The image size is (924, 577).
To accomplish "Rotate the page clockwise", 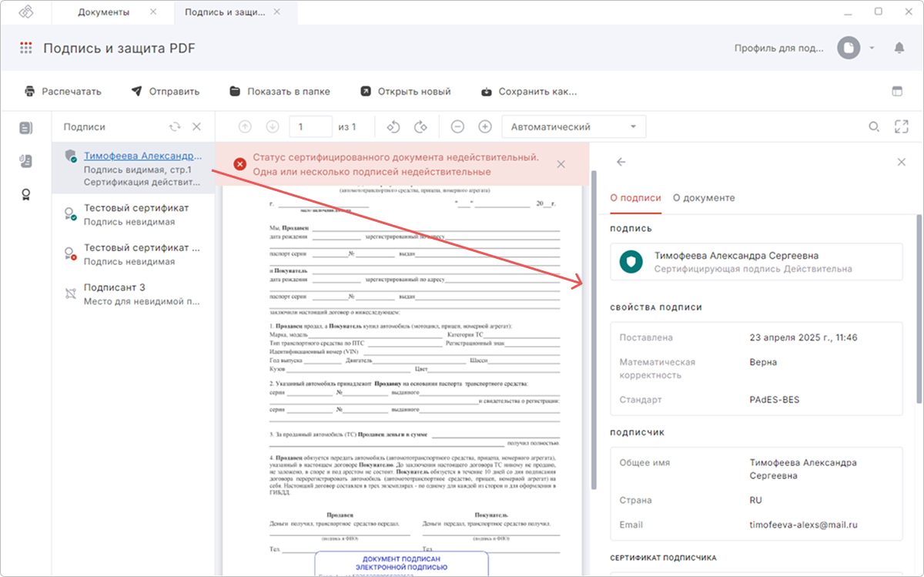I will tap(420, 126).
